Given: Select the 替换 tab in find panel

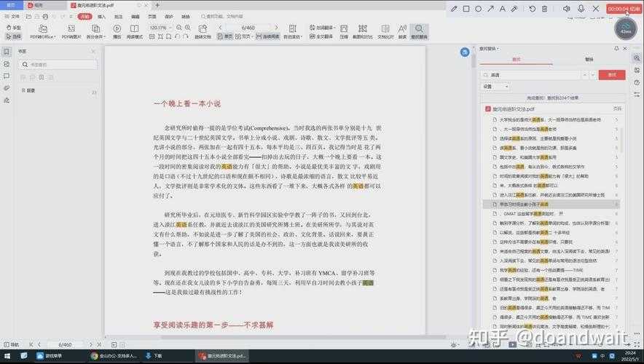Looking at the screenshot, I should click(x=589, y=60).
